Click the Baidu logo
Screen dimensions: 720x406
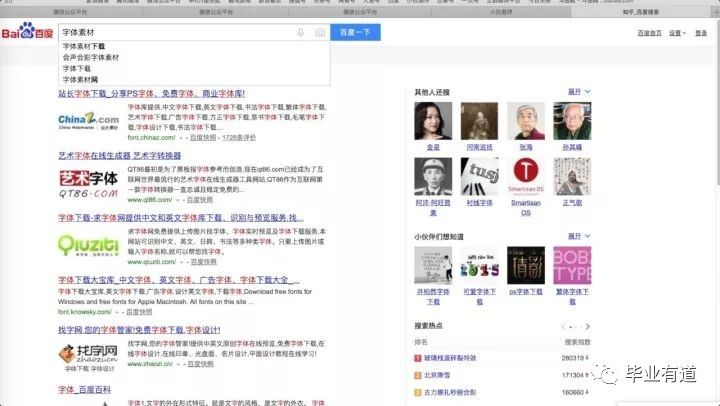[x=25, y=33]
